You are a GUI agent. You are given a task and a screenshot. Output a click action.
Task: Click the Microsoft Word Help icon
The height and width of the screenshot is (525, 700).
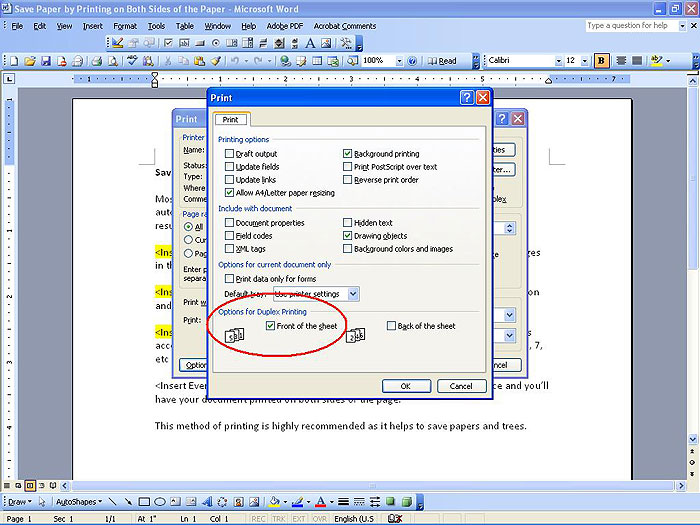412,61
